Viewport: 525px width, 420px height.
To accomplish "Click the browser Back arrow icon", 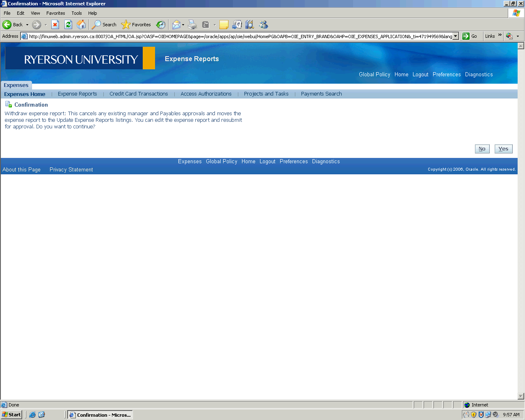I will [7, 25].
